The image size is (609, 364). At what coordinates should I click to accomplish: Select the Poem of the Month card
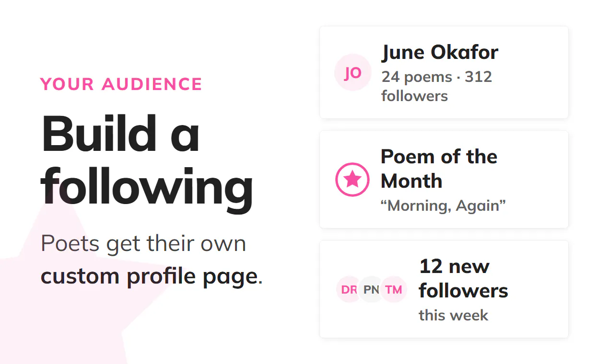[444, 180]
